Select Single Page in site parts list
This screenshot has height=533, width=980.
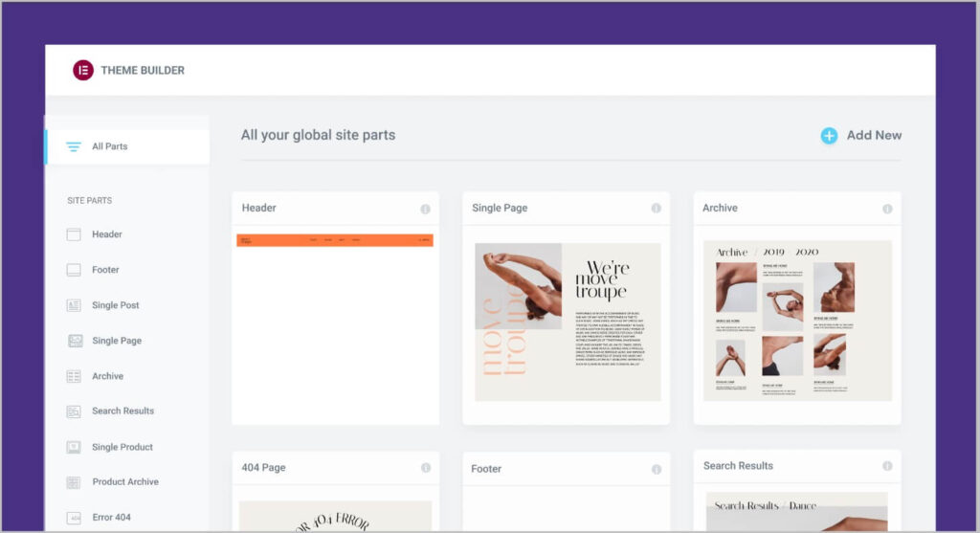tap(117, 341)
